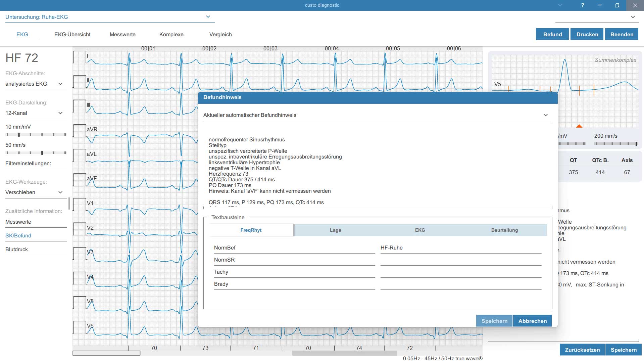The height and width of the screenshot is (361, 644).
Task: Click the Abbrechen button in the dialog
Action: coord(532,321)
